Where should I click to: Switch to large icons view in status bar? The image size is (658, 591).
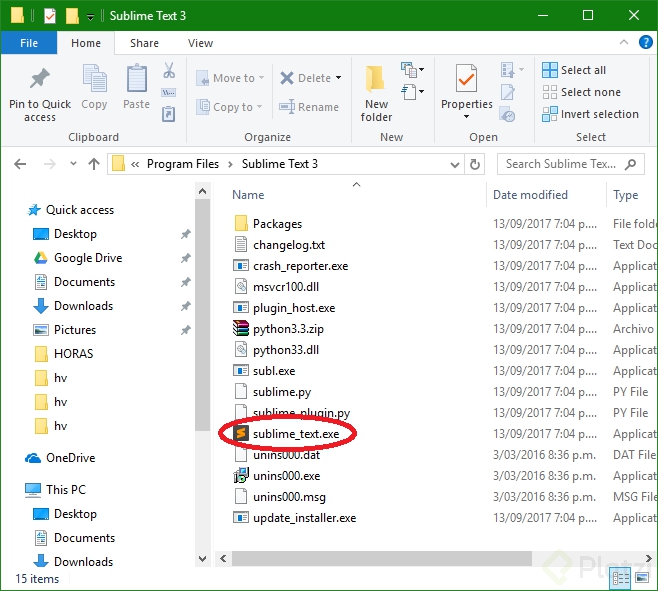(x=642, y=579)
